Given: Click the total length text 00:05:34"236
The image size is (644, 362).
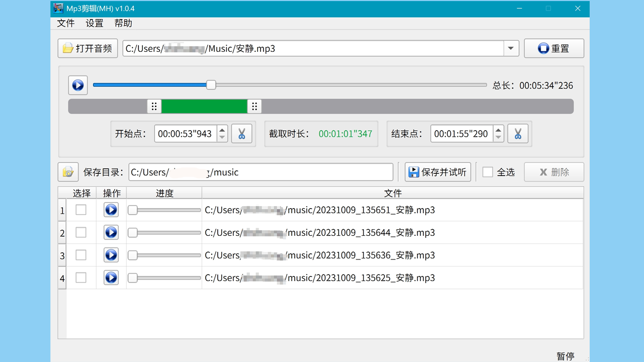Looking at the screenshot, I should 546,85.
